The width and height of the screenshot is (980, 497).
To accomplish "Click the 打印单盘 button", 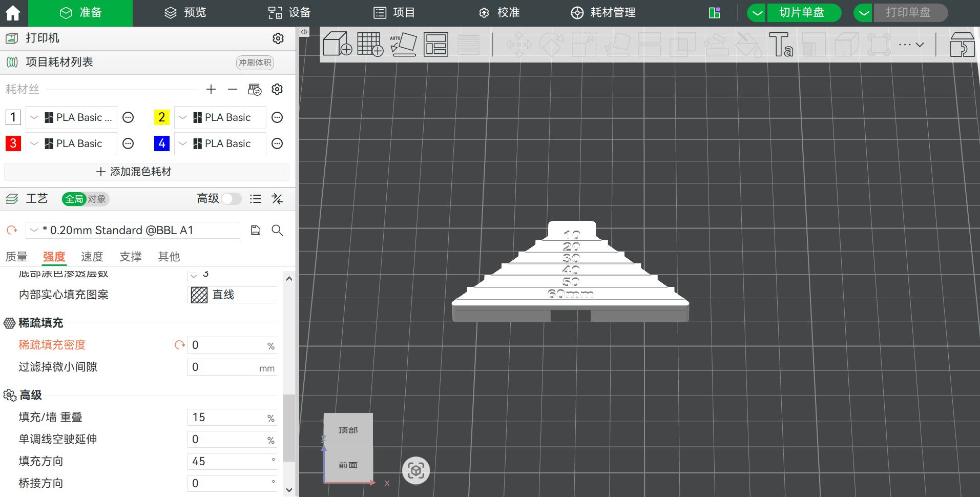I will click(910, 13).
